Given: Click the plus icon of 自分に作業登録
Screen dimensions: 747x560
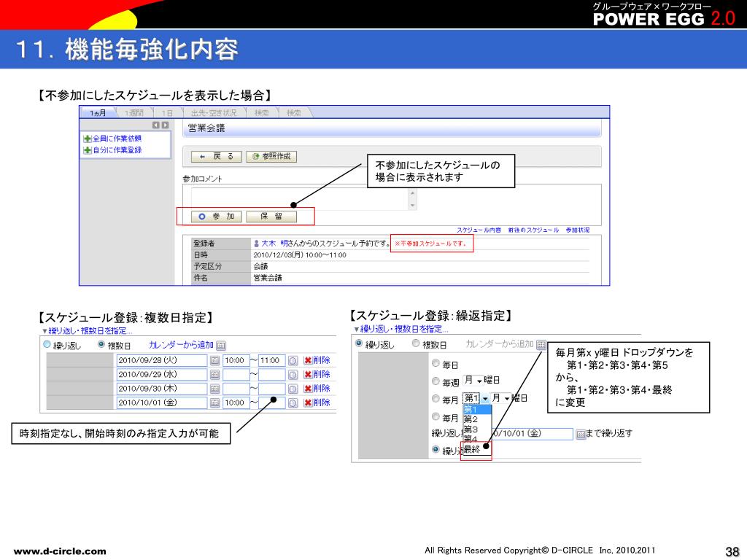Looking at the screenshot, I should pos(88,150).
